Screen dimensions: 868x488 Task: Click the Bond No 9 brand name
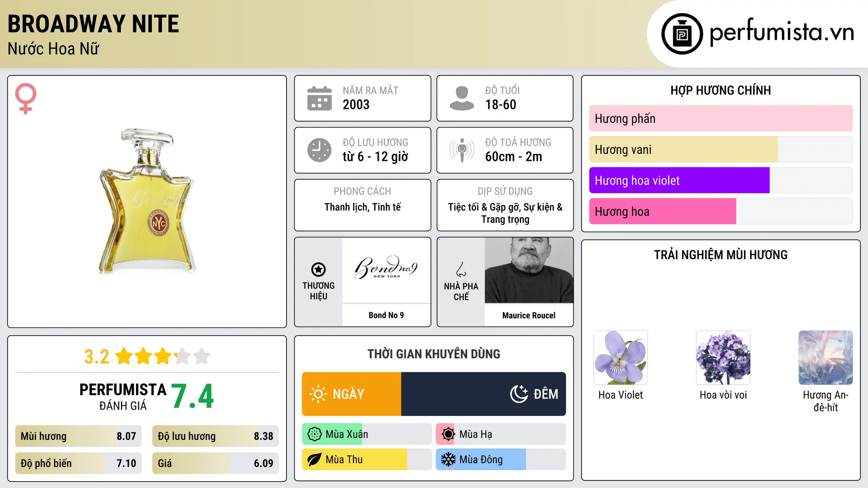click(x=386, y=315)
